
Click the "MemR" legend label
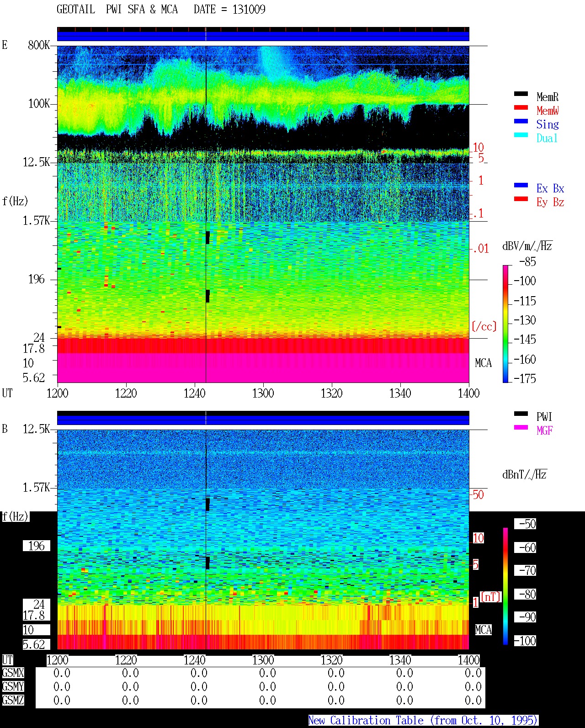click(548, 97)
